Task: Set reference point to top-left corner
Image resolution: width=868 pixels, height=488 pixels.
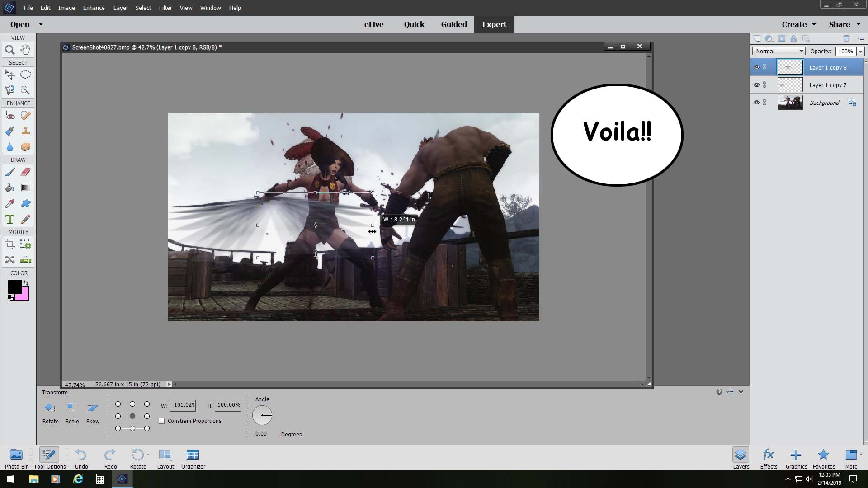Action: [x=118, y=404]
